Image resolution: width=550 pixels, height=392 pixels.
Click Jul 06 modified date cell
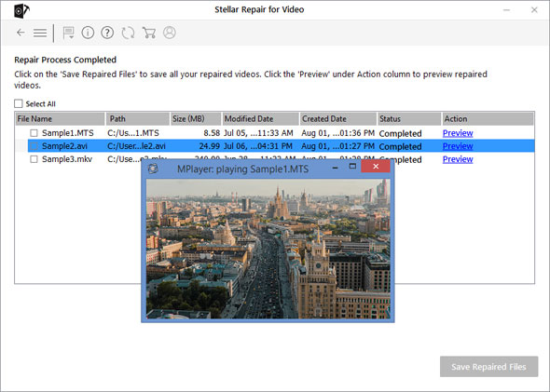[258, 146]
